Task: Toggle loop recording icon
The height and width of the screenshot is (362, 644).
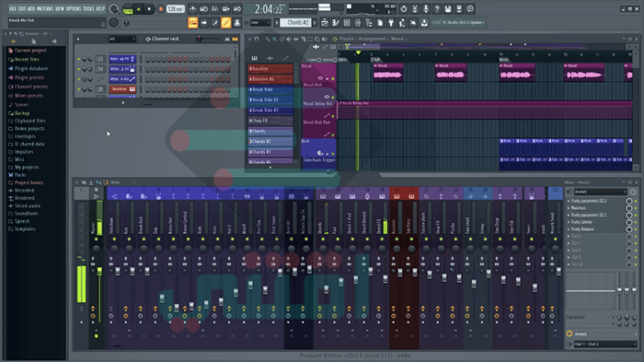Action: [x=237, y=9]
